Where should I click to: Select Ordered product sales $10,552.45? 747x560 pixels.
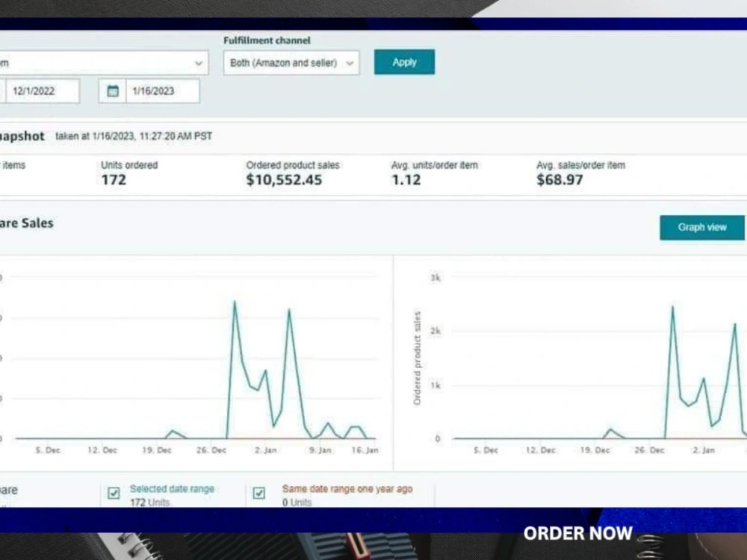pyautogui.click(x=284, y=180)
